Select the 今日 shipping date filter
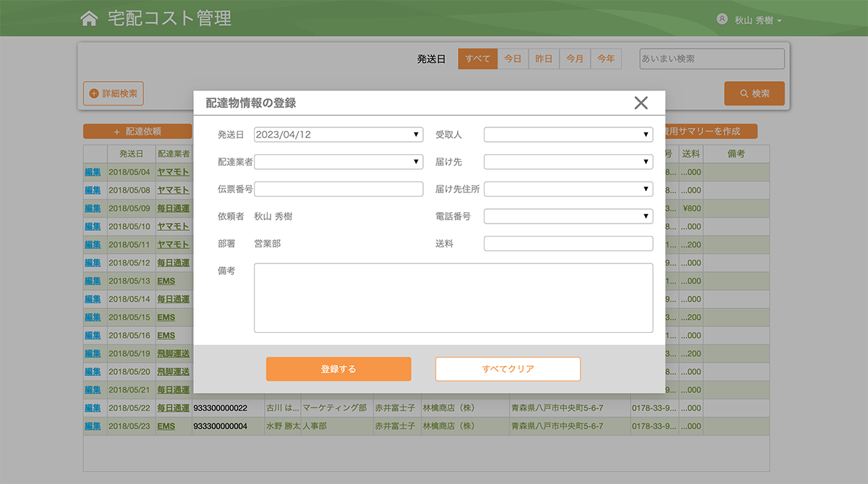The height and width of the screenshot is (484, 868). 513,59
